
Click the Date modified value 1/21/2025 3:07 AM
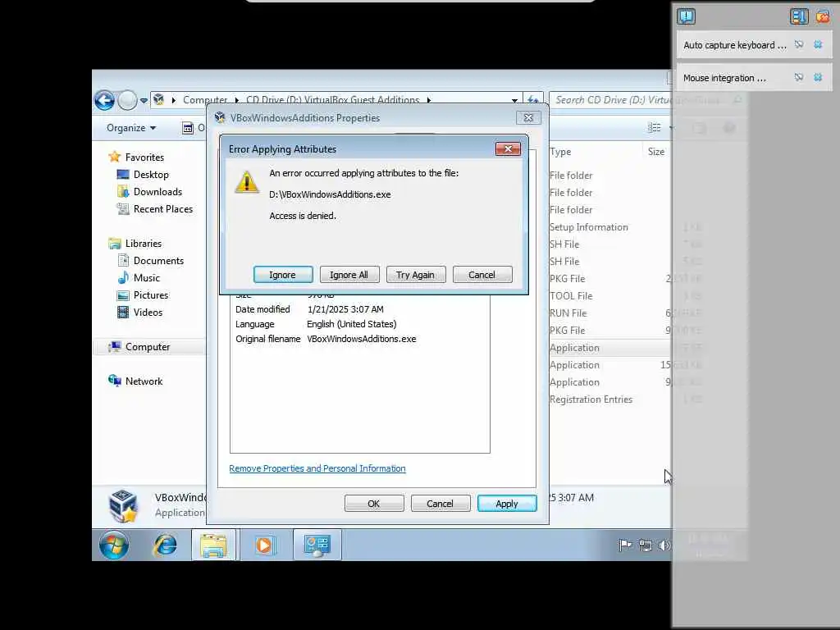[x=345, y=309]
